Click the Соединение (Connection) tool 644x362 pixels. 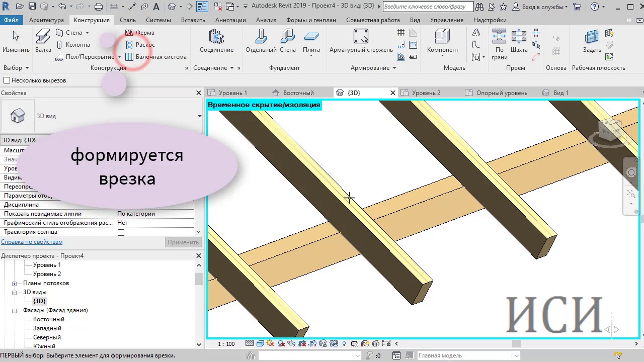click(216, 41)
